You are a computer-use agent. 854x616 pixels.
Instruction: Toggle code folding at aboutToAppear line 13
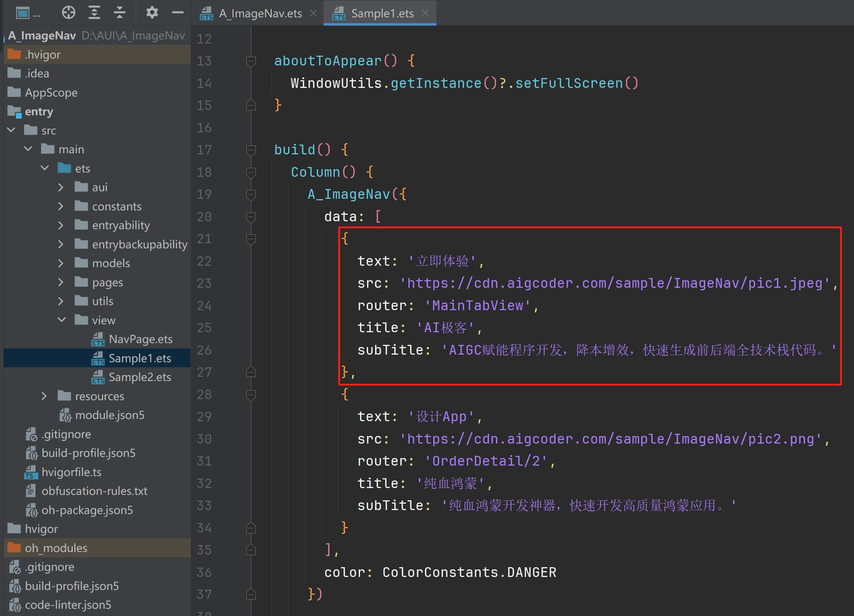(x=251, y=61)
